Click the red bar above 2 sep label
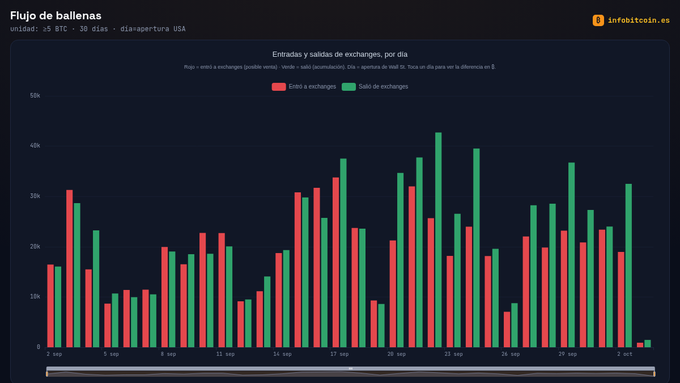This screenshot has height=383, width=680. pyautogui.click(x=50, y=306)
